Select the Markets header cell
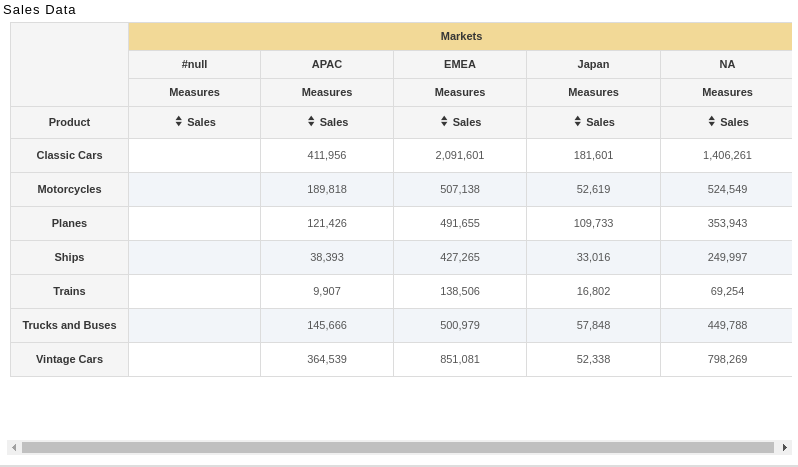The height and width of the screenshot is (467, 798). 461,36
